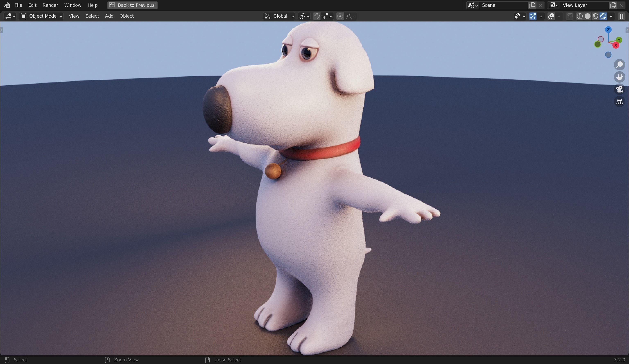Screen dimensions: 629x364
Task: Toggle proportional editing
Action: (340, 16)
